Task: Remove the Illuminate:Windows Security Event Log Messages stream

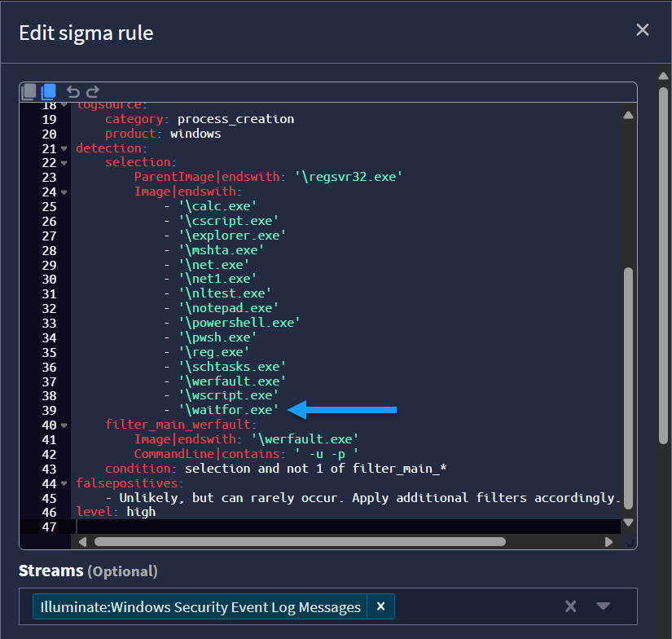Action: (380, 606)
